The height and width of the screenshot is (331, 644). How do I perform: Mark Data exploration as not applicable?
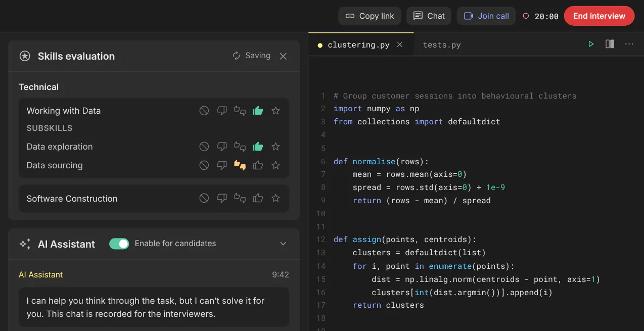click(x=204, y=147)
